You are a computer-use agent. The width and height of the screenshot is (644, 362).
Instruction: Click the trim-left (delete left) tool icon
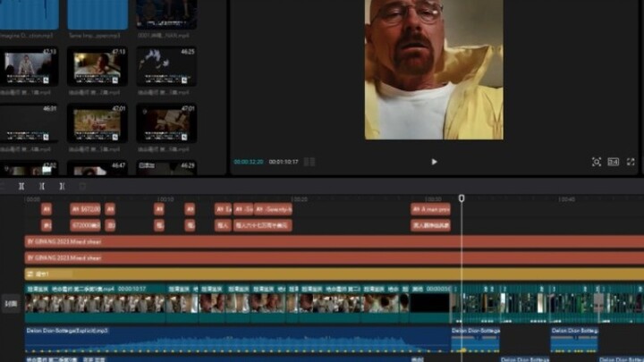tap(41, 186)
